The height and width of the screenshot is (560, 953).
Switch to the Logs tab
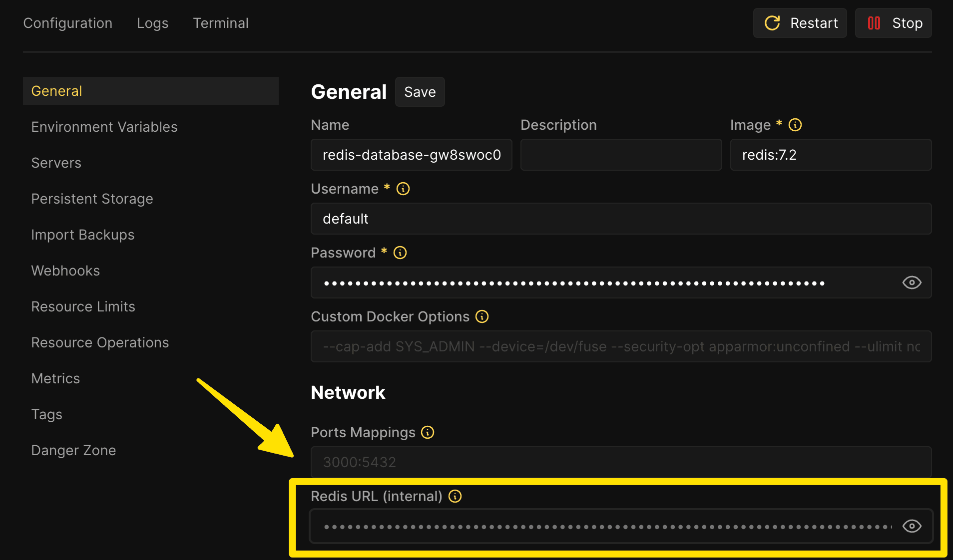pyautogui.click(x=153, y=23)
